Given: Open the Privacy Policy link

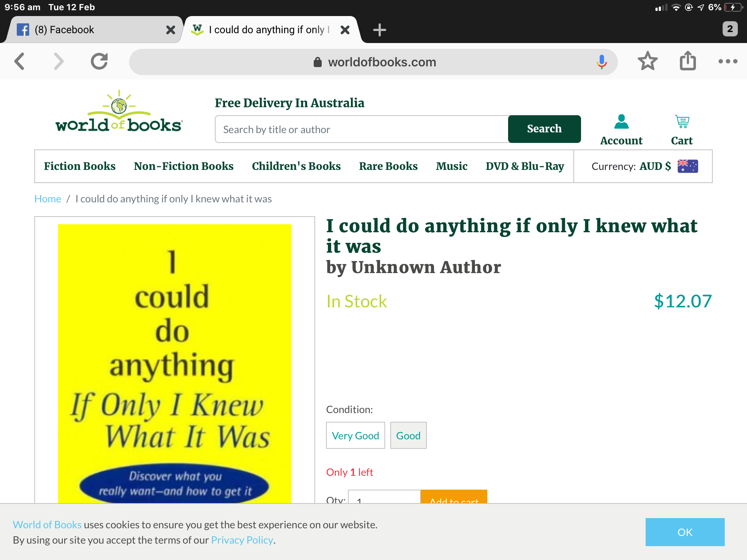Looking at the screenshot, I should click(x=242, y=540).
